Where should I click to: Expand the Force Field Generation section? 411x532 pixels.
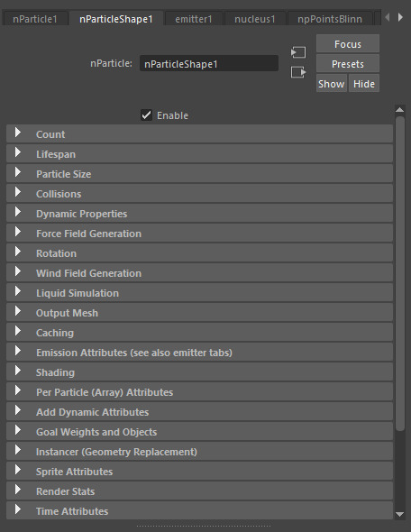click(x=199, y=234)
